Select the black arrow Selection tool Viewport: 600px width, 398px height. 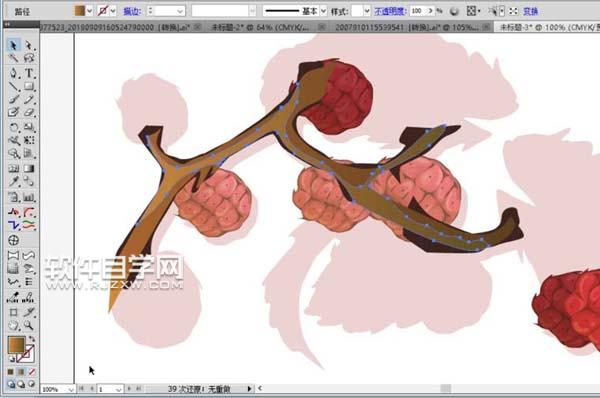tap(13, 45)
